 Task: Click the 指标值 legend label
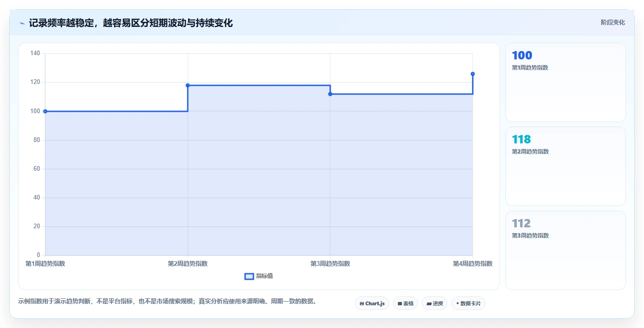265,276
